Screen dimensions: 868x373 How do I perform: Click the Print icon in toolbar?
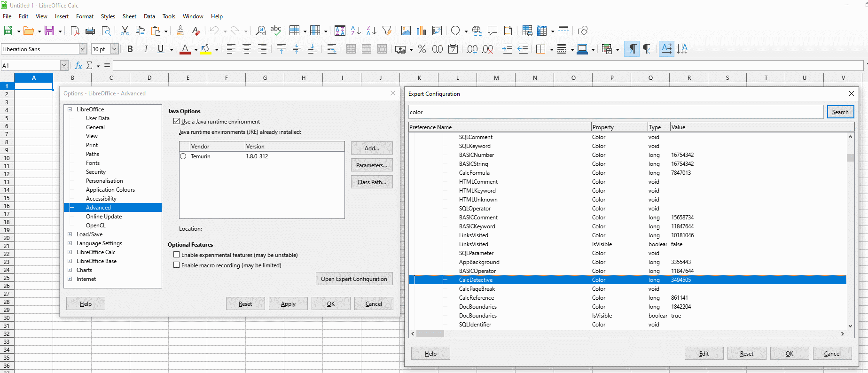point(90,31)
